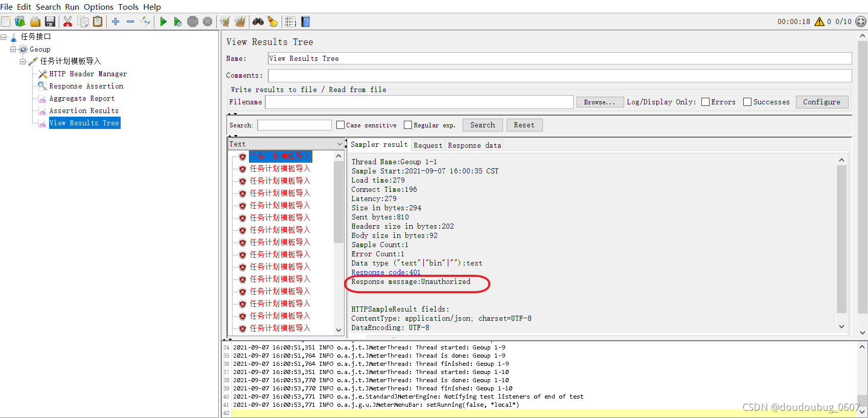Screen dimensions: 868x418
Task: Reset search with yellow broom icon
Action: tap(273, 21)
